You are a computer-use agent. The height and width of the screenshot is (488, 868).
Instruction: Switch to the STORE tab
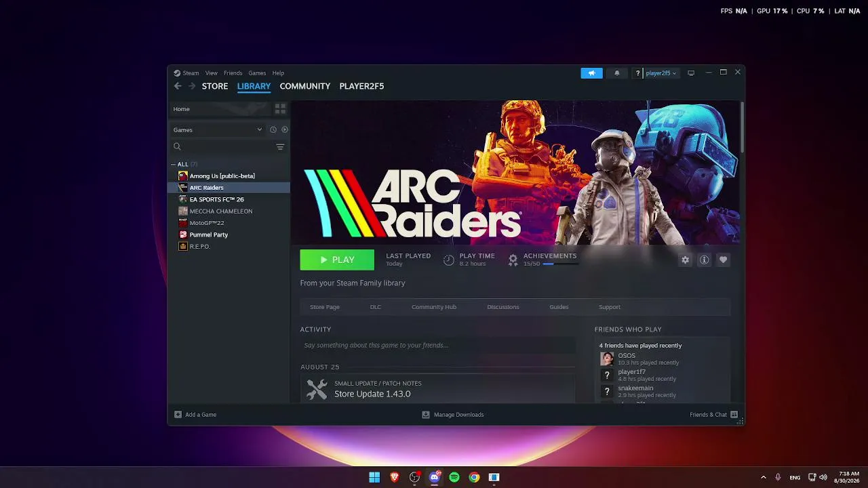point(215,86)
